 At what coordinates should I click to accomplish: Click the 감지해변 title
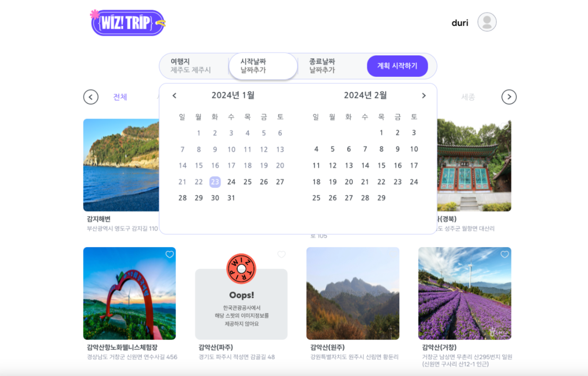[x=99, y=219]
